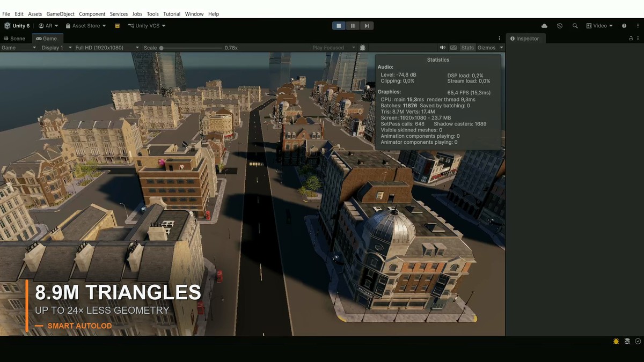Open the Tools menu

click(153, 14)
